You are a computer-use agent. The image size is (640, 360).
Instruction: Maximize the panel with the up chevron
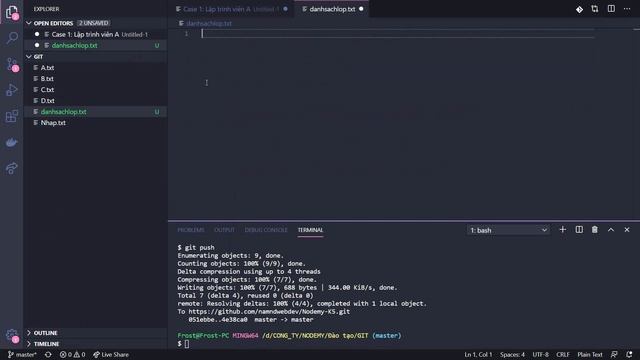point(611,230)
